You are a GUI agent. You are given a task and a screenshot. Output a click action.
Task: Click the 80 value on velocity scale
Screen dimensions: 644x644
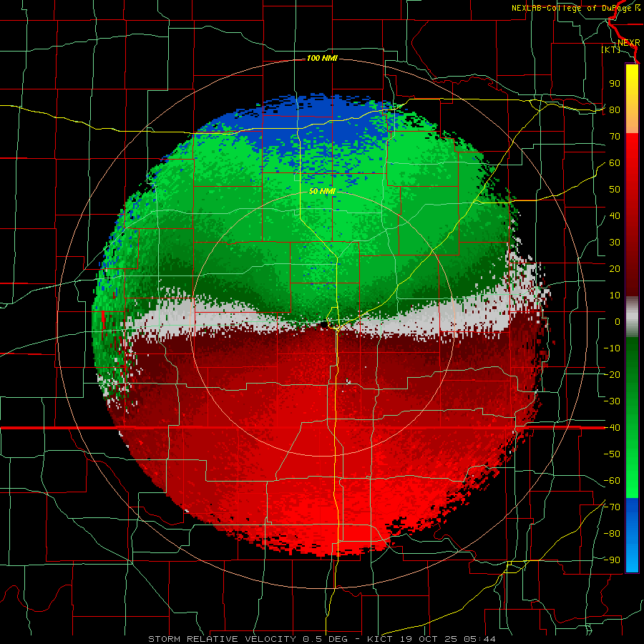tap(615, 110)
